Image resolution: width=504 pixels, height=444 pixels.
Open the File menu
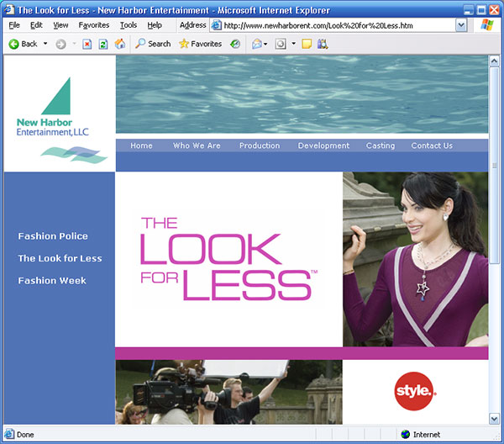(14, 25)
